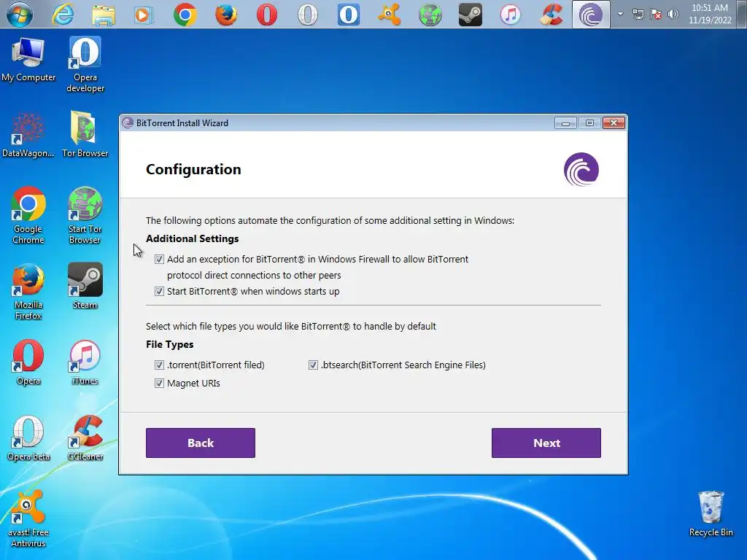Select the Mozilla Firefox desktop shortcut

28,292
